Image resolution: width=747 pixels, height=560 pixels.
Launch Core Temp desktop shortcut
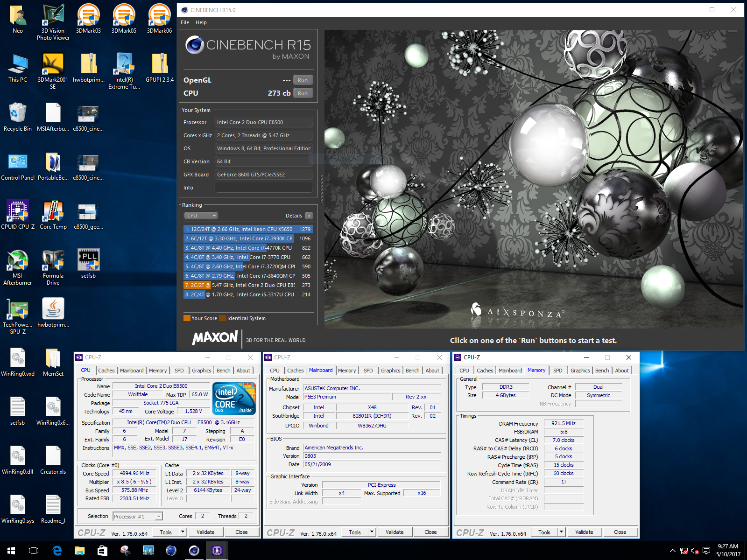tap(53, 215)
